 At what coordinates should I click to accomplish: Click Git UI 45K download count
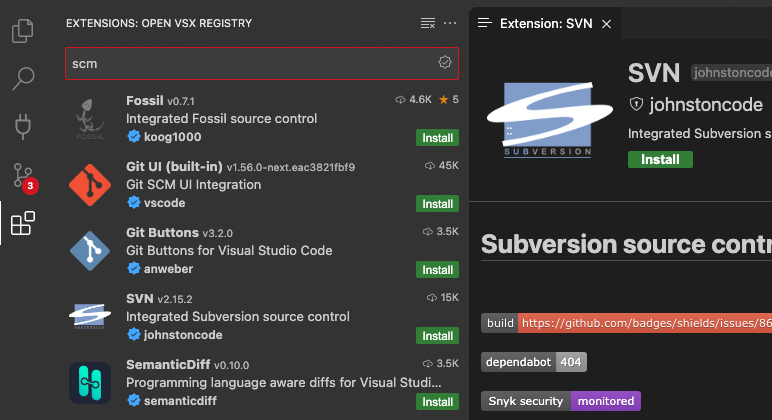[x=442, y=165]
